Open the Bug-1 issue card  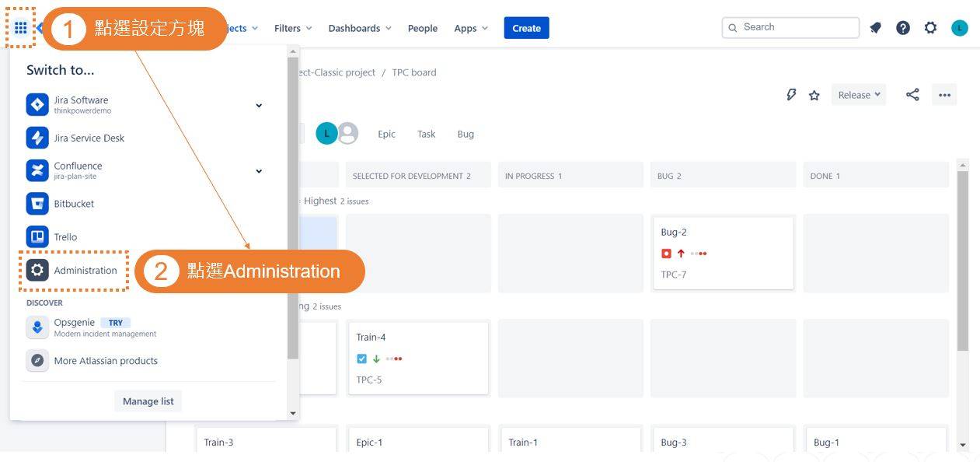point(877,439)
